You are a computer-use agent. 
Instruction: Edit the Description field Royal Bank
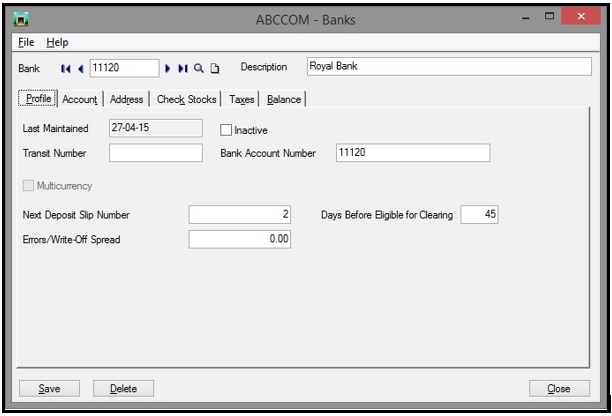click(x=449, y=66)
